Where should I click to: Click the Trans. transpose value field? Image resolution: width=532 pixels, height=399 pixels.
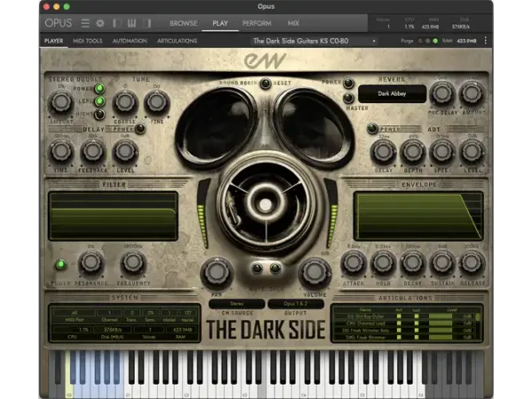pos(132,312)
